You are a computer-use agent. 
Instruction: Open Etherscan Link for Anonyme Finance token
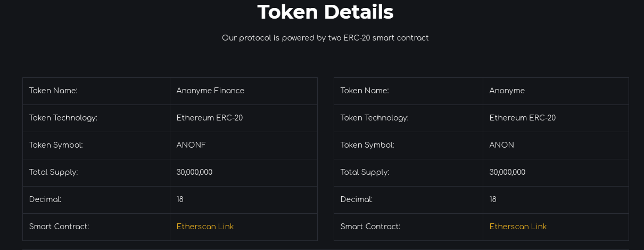click(x=205, y=227)
